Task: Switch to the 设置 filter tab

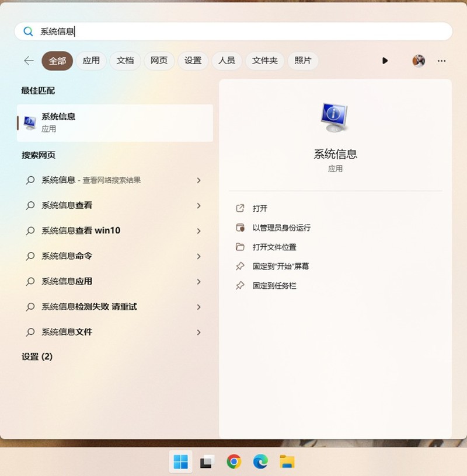Action: pos(193,61)
